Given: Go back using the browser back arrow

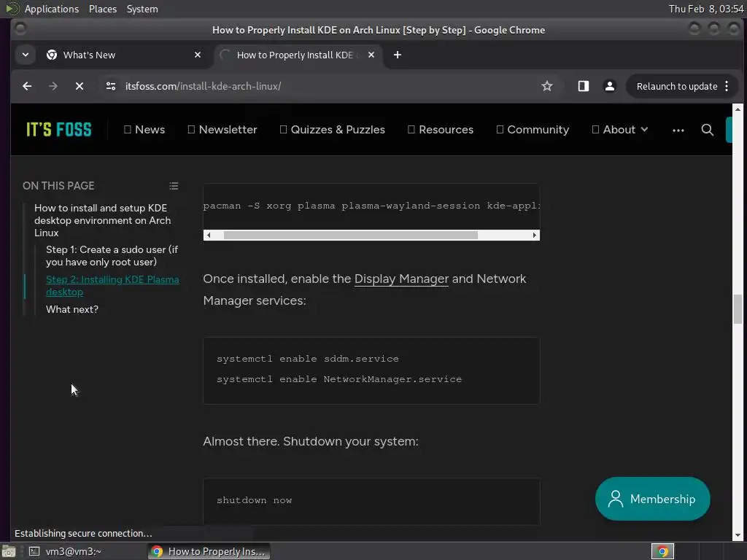Looking at the screenshot, I should 27,86.
